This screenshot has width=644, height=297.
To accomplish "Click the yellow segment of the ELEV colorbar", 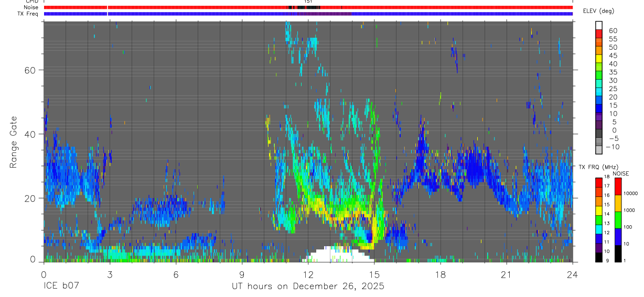I will [x=598, y=59].
